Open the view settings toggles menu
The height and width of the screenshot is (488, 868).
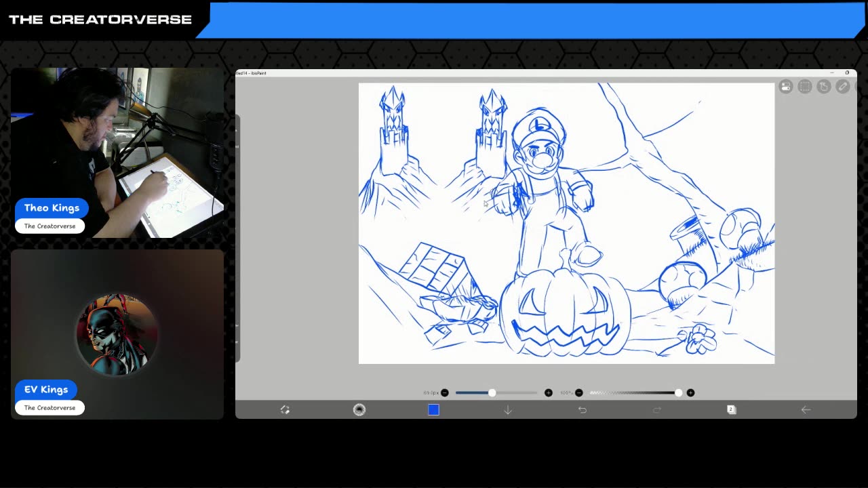coord(785,87)
